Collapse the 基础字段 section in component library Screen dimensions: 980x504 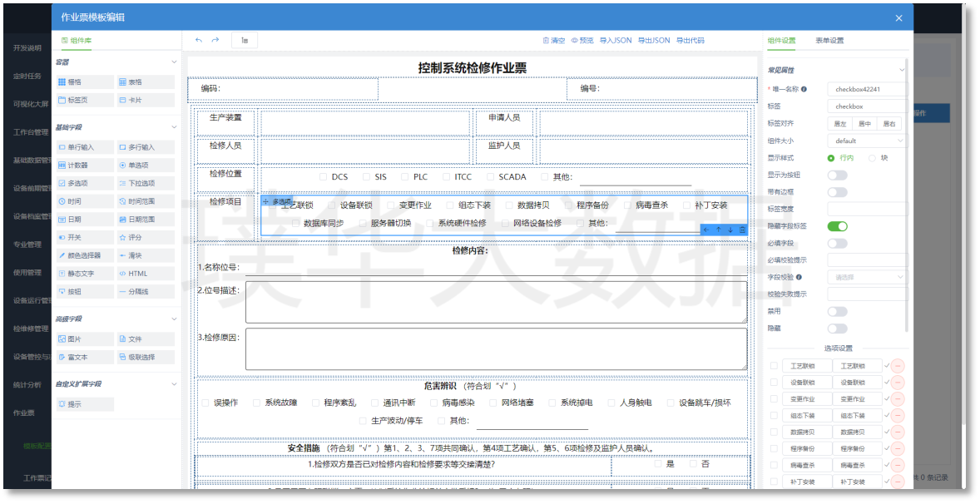pos(174,127)
